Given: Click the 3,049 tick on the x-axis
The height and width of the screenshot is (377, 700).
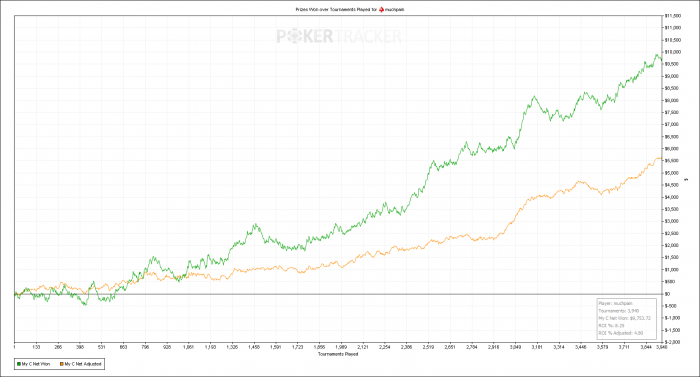Looking at the screenshot, I should (515, 347).
